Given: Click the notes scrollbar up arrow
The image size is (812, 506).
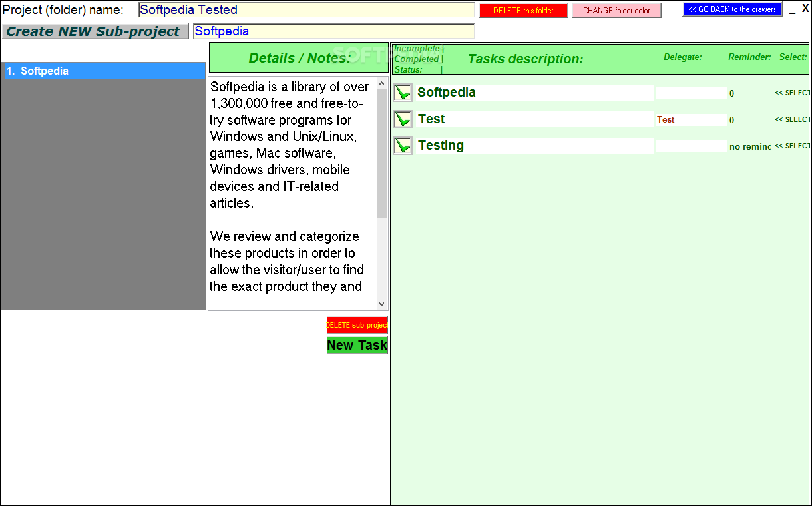Looking at the screenshot, I should (x=382, y=84).
